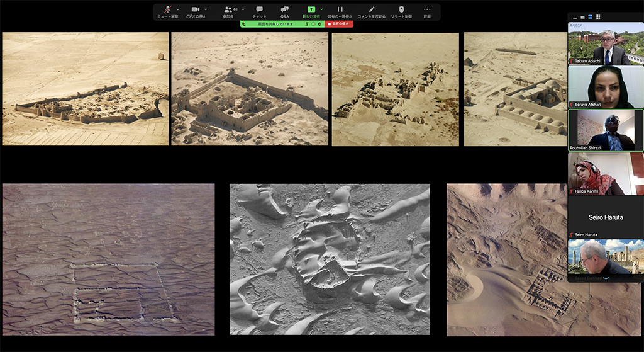Image resolution: width=644 pixels, height=352 pixels.
Task: Select the annotate pencil tool
Action: click(x=371, y=10)
